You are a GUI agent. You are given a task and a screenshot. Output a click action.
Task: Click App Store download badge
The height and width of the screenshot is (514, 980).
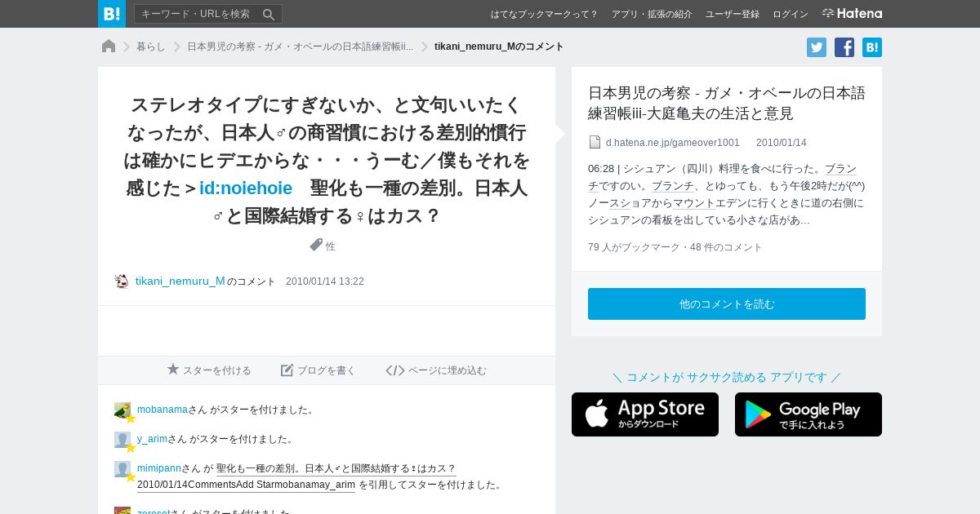(645, 414)
